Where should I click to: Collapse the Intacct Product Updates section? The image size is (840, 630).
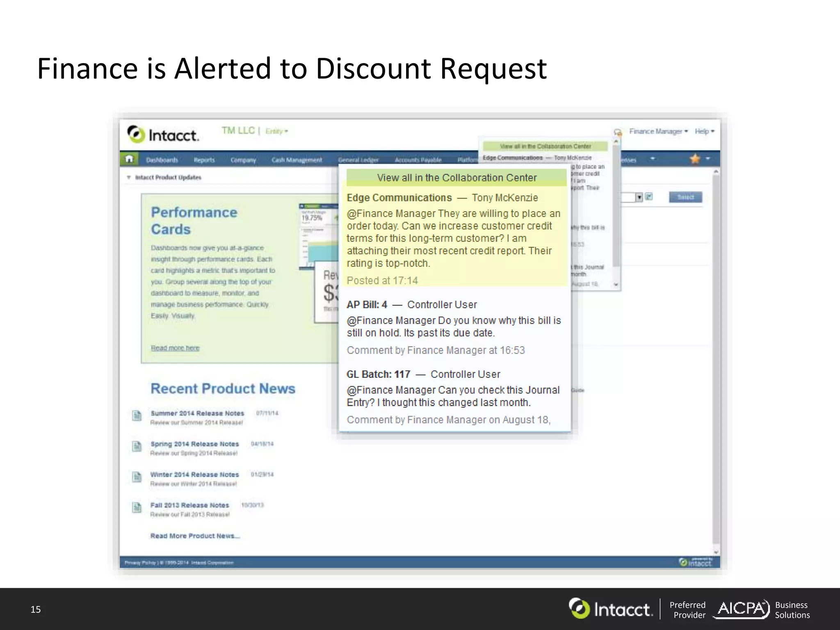pos(129,178)
